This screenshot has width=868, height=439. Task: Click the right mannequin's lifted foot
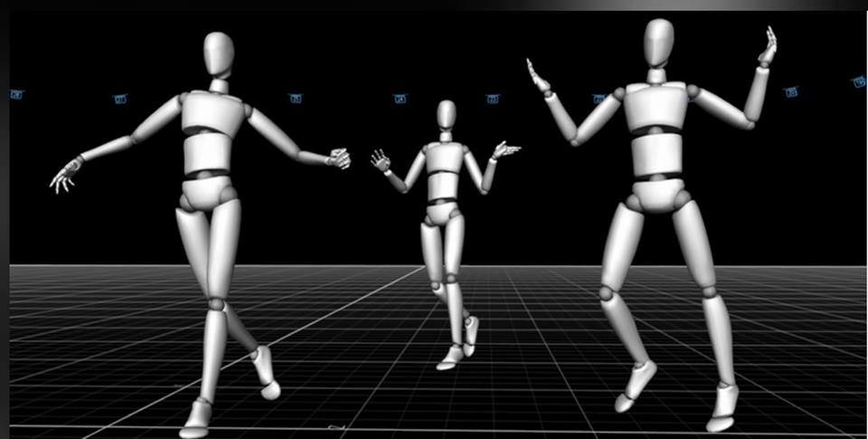637,382
